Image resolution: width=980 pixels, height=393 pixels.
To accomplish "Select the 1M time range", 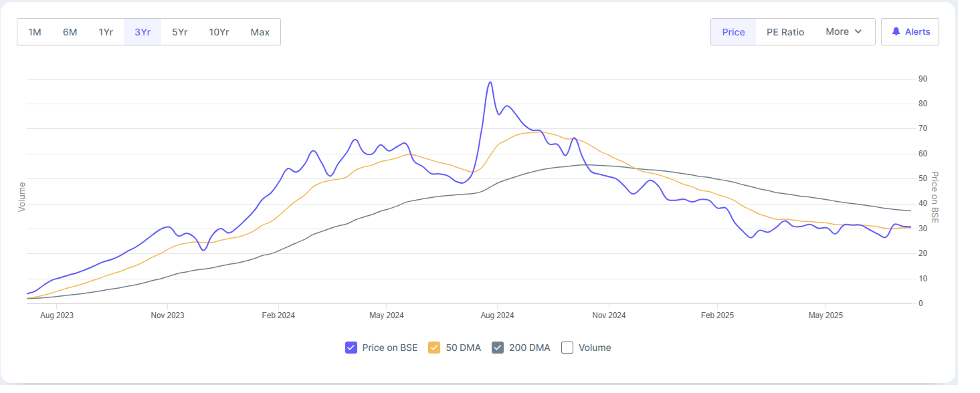I will pyautogui.click(x=35, y=32).
